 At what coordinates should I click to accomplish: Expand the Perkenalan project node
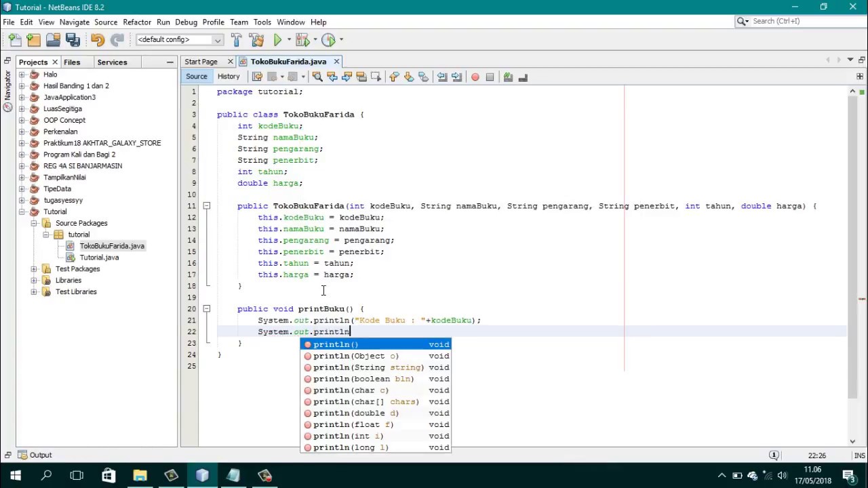(x=22, y=131)
